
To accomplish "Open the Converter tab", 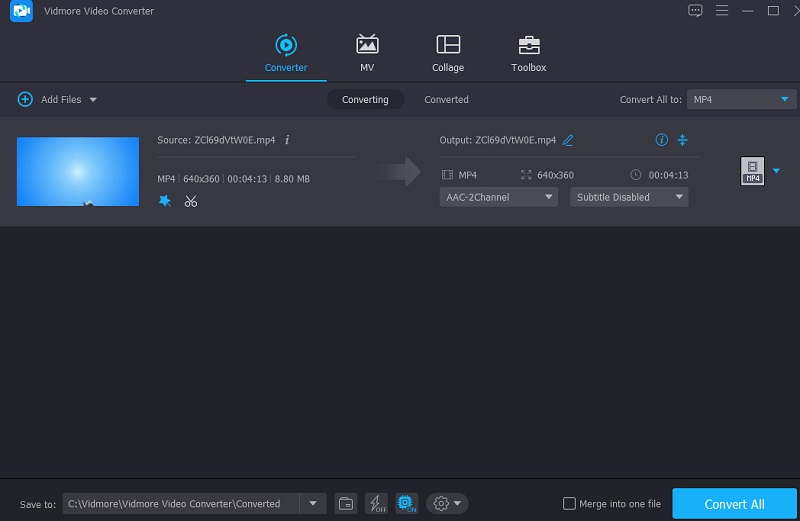I will (x=286, y=53).
